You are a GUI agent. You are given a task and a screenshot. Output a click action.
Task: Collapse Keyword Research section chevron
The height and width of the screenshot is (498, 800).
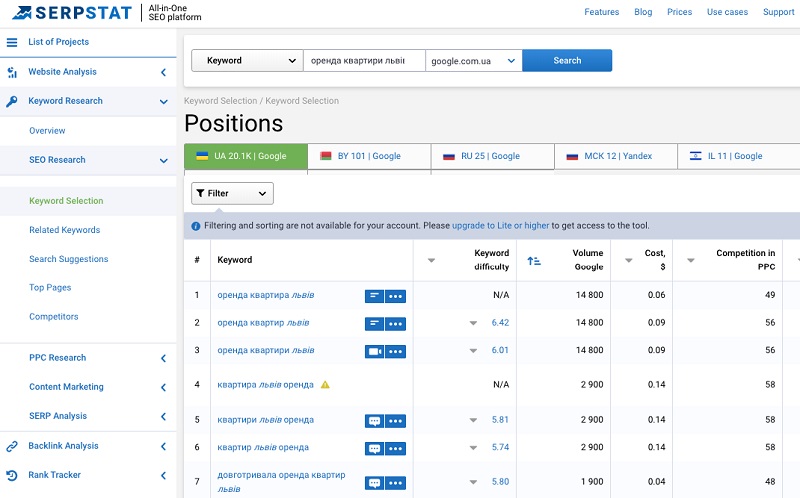coord(163,102)
